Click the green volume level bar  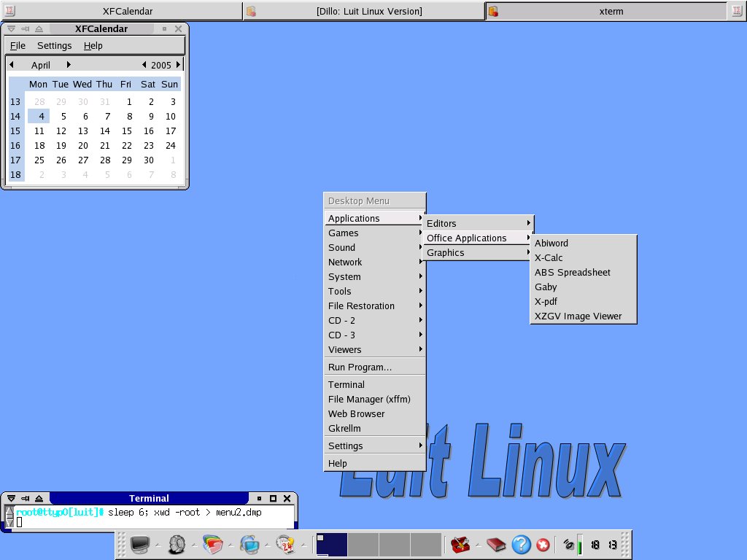(579, 544)
